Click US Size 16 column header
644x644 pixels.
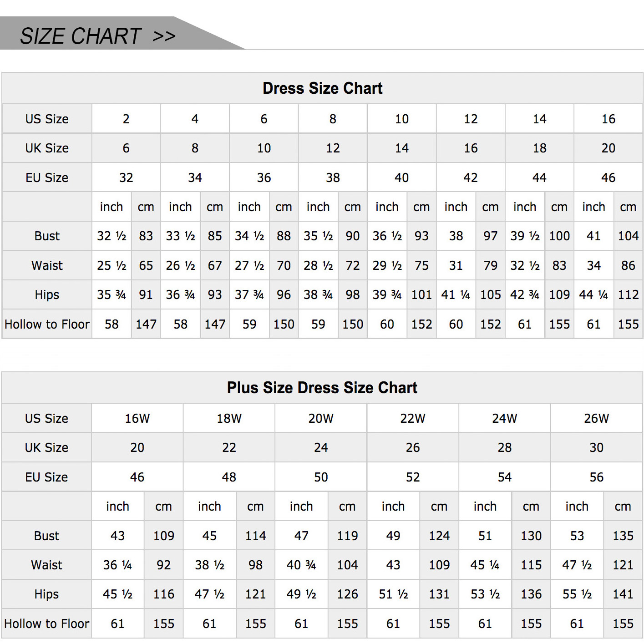point(609,119)
